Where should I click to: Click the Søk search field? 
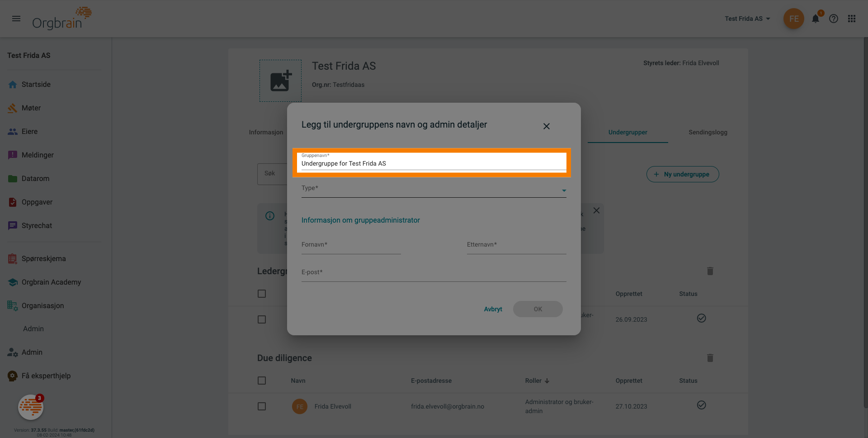pos(272,174)
